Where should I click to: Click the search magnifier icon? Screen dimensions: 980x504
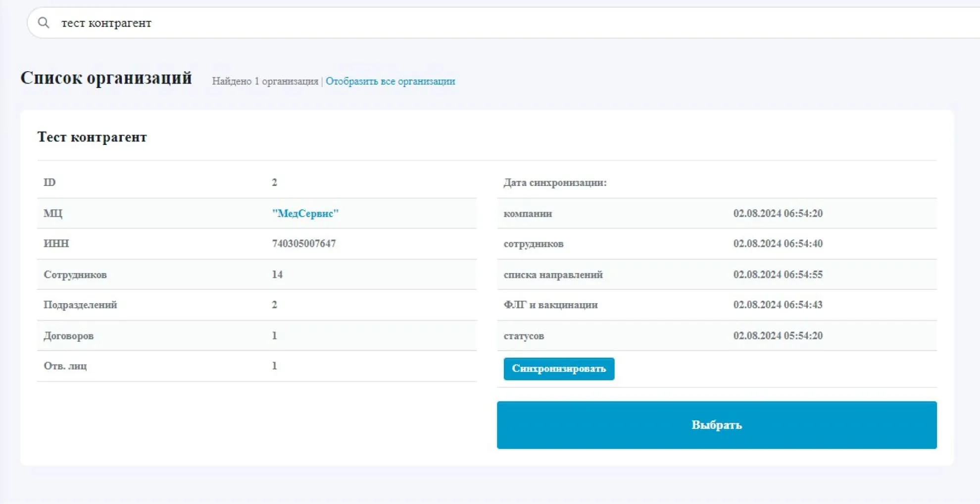click(44, 23)
